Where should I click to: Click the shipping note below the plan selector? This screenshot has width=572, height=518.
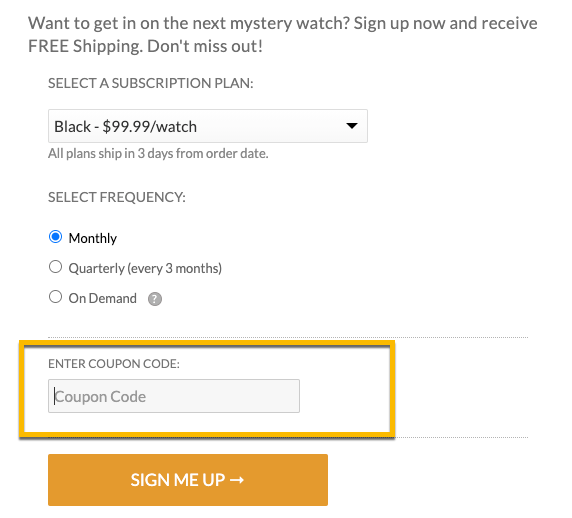tap(158, 154)
